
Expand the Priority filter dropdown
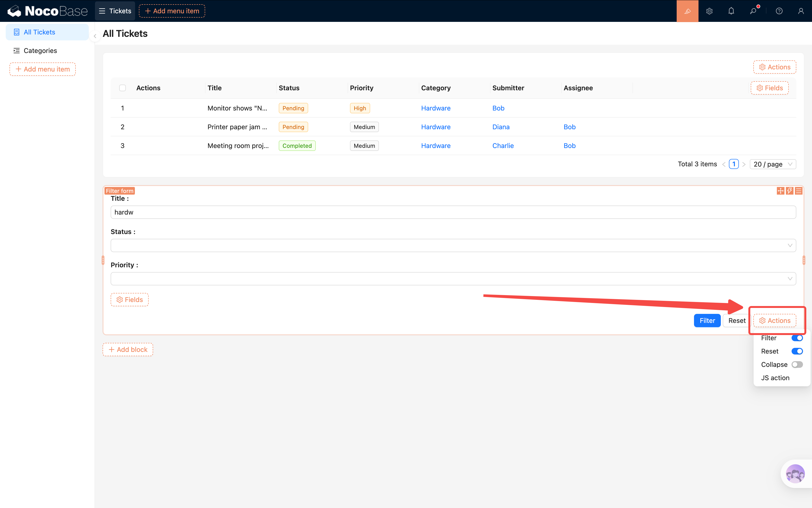click(453, 278)
